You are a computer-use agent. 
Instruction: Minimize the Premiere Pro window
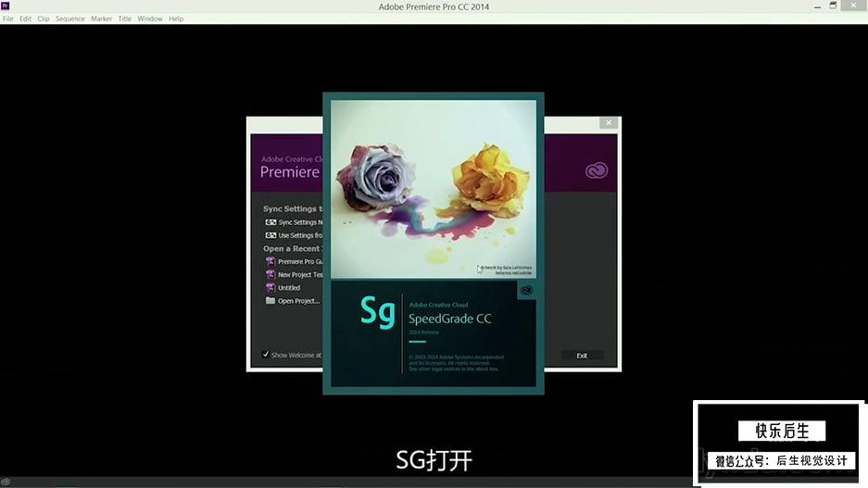point(817,6)
